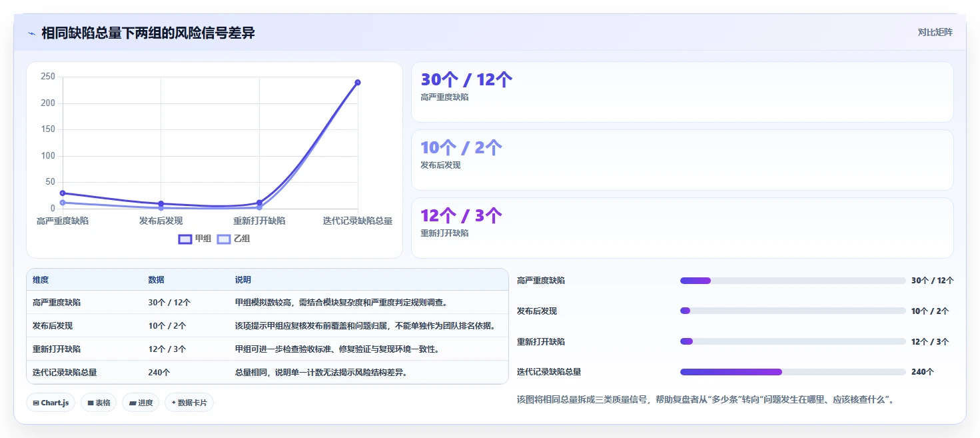
Task: Click table cell 发布后发现
Action: (x=53, y=326)
